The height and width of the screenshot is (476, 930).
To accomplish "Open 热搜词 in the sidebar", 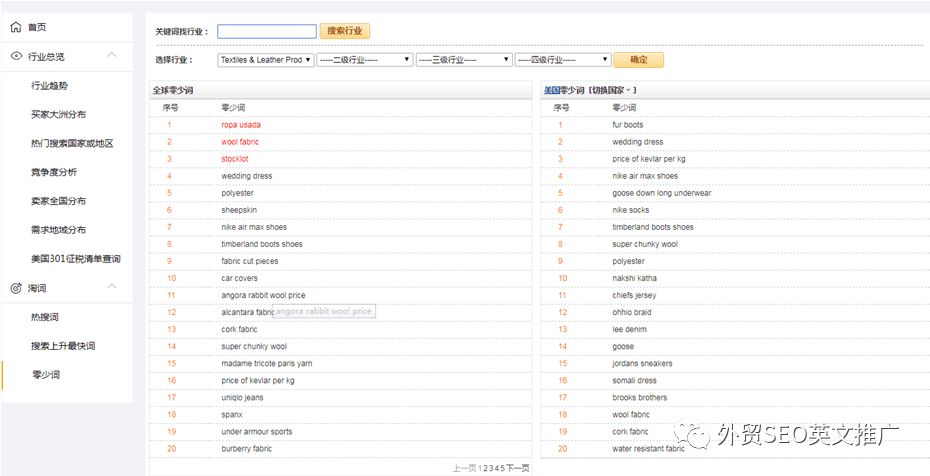I will (x=45, y=317).
